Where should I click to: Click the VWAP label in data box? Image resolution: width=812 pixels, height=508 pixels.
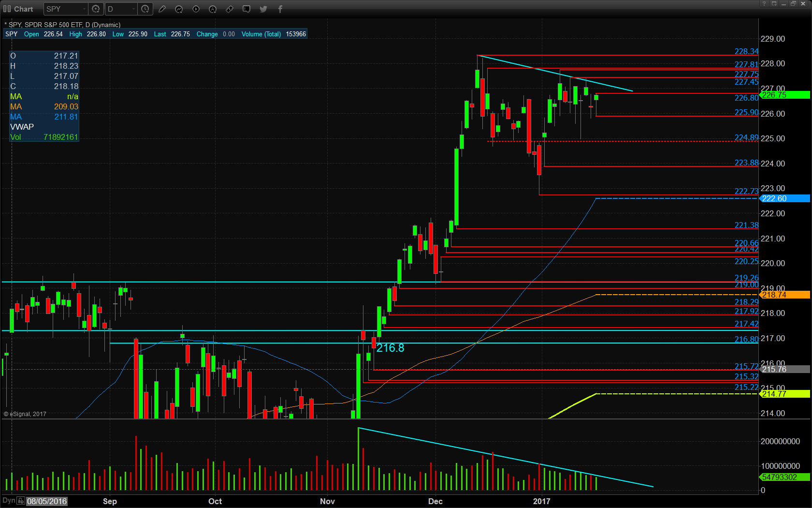(x=22, y=127)
